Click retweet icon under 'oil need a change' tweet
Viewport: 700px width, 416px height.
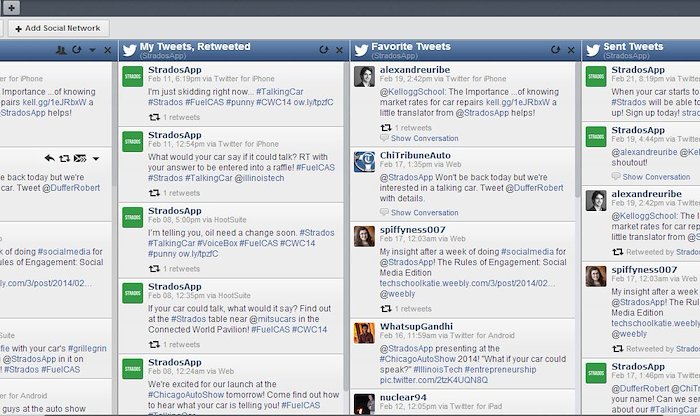click(x=154, y=269)
